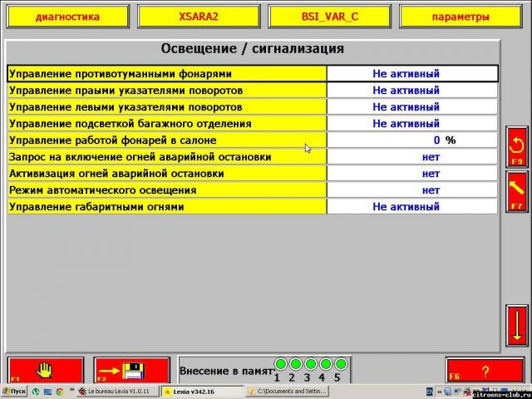
Task: Select memory slot indicator 4
Action: [325, 364]
